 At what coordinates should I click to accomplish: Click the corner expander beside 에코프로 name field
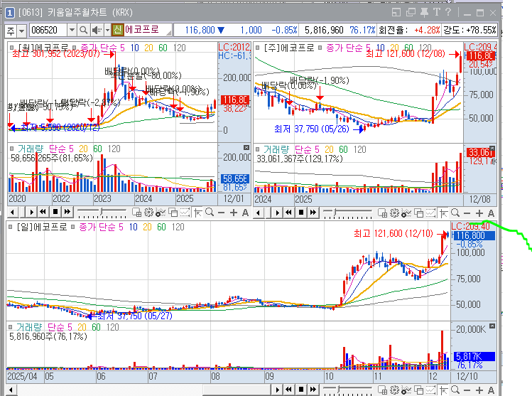click(168, 33)
